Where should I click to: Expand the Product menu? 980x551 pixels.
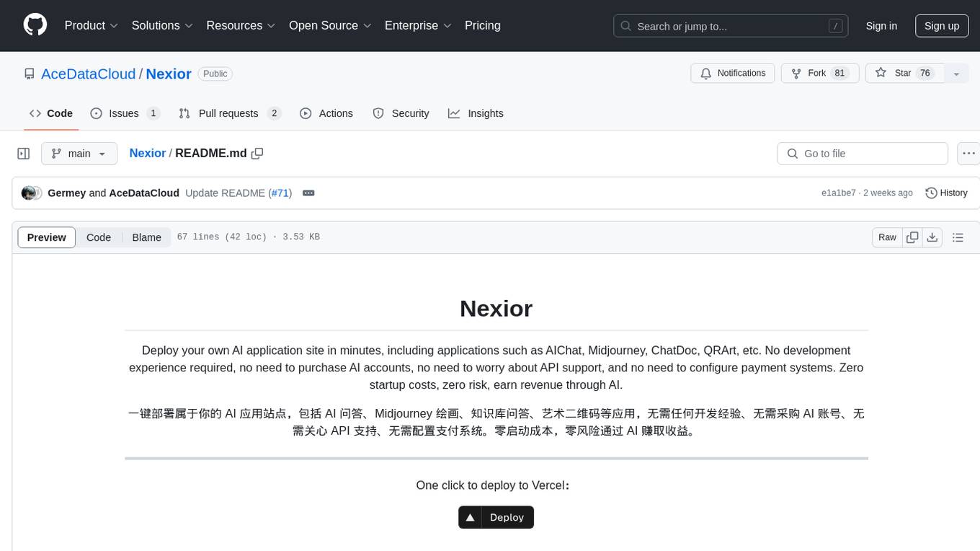pyautogui.click(x=92, y=25)
